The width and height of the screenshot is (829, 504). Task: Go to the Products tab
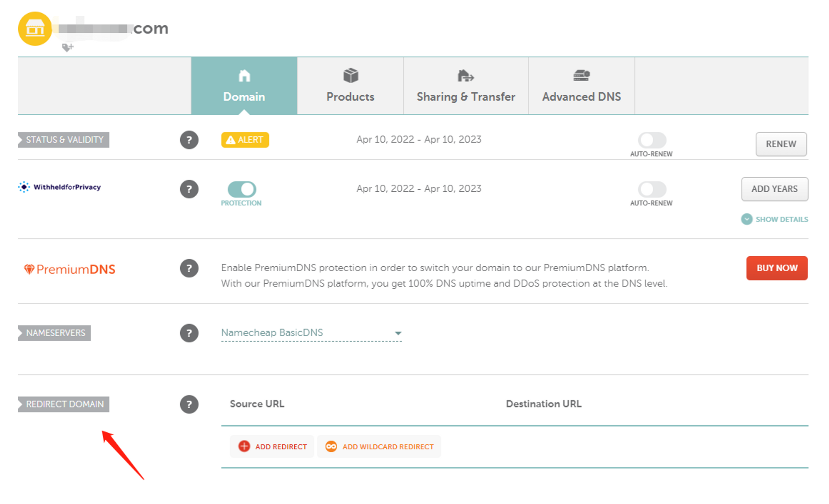(x=350, y=86)
